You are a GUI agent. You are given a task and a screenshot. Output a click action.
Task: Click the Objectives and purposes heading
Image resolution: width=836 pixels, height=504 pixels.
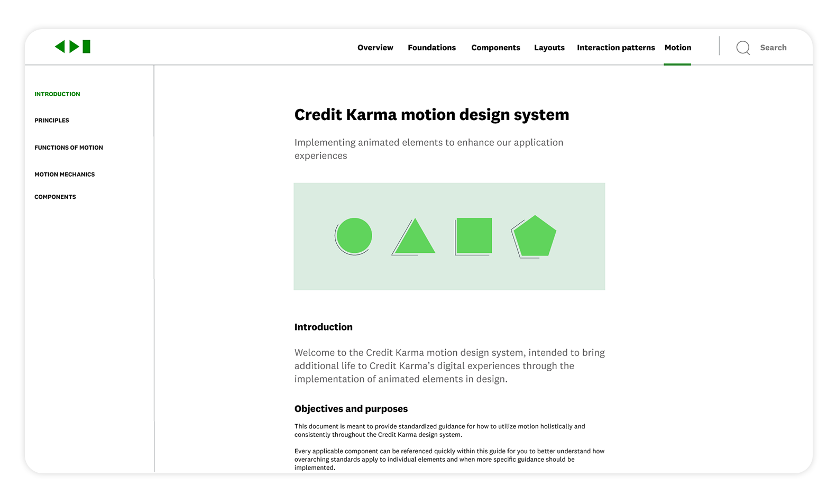tap(351, 409)
